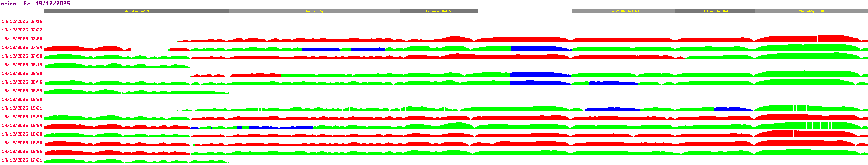The height and width of the screenshot is (165, 868).
Task: Click the 08:59 trip timestamp label
Action: (22, 91)
